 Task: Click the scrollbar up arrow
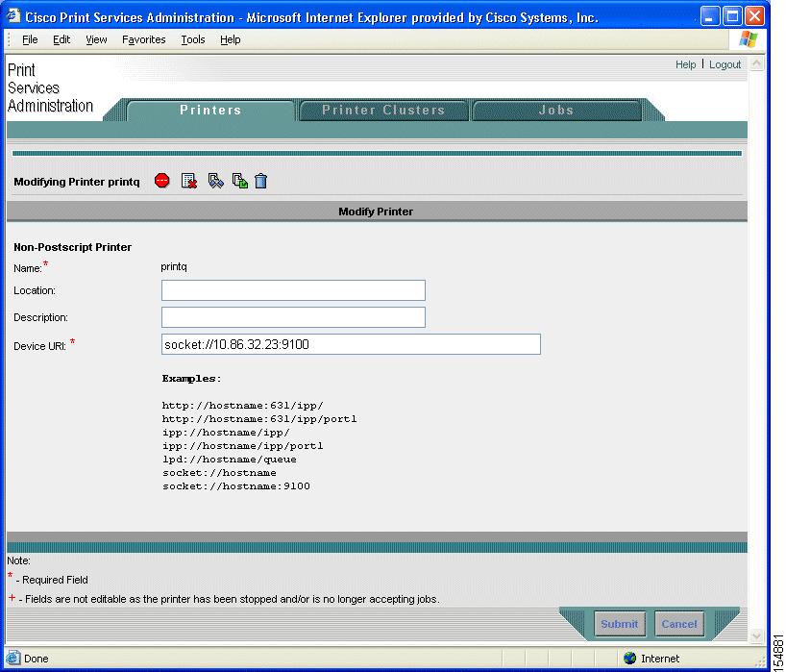click(756, 63)
